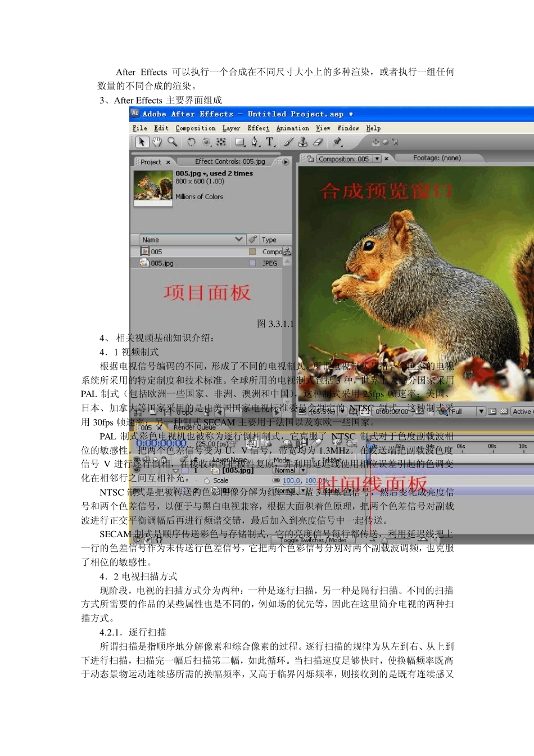Select the 005 composition row
Screen dimensions: 534x756
coord(206,251)
